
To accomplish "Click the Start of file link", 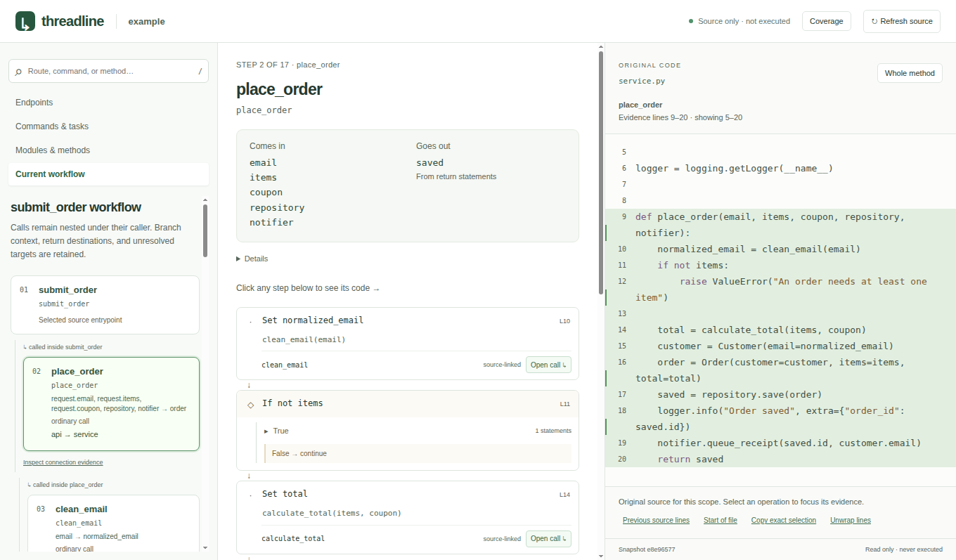I will click(x=721, y=520).
